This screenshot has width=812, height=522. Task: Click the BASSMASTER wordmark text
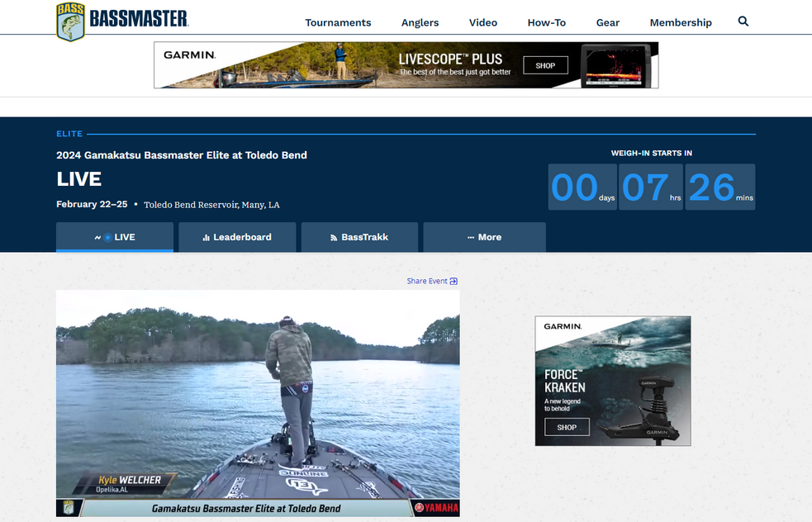click(139, 19)
